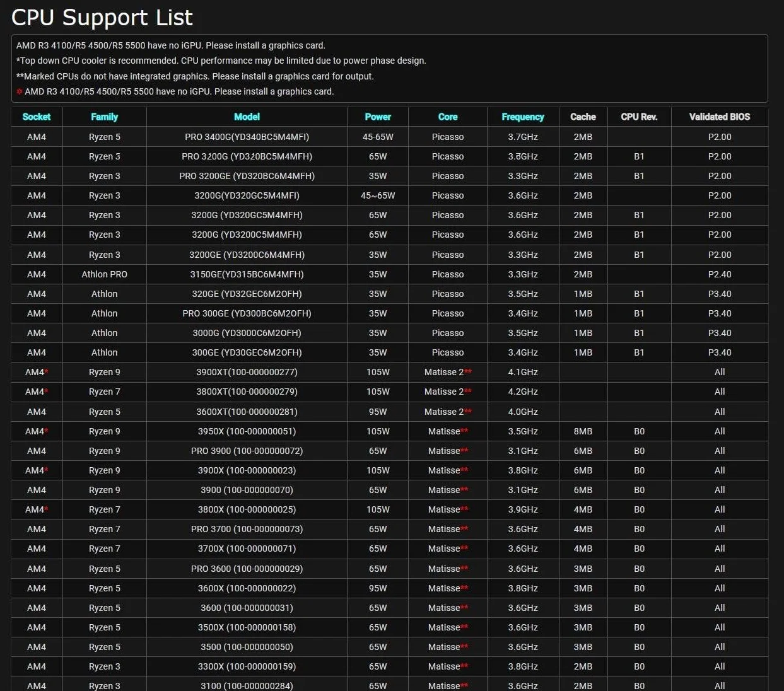Select 3600 (100-000000031) model cell
This screenshot has height=691, width=784.
247,608
